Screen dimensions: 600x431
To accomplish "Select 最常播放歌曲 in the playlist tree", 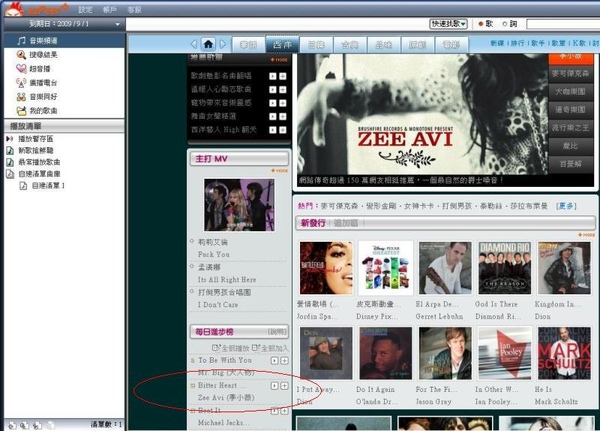I will [x=39, y=162].
